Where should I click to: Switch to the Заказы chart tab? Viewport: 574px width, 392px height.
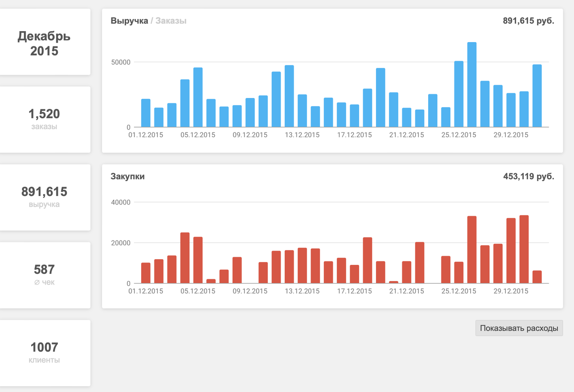171,21
